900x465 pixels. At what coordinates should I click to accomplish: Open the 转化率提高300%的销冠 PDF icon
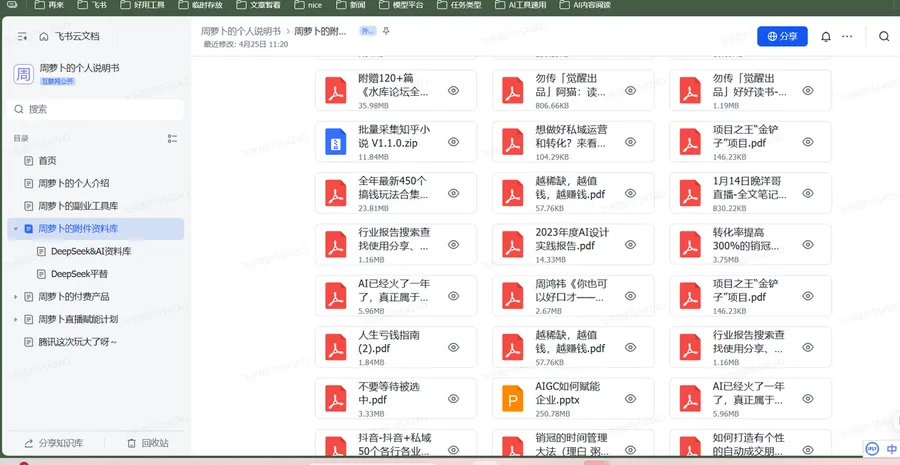tap(690, 244)
